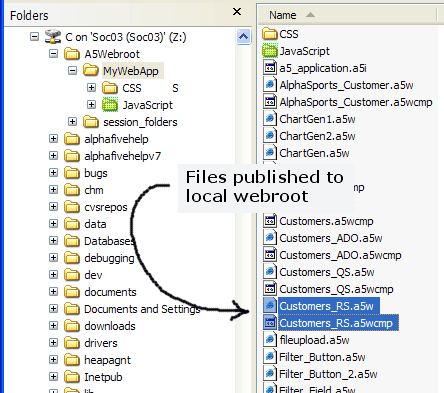
Task: Expand the drivers folder node
Action: 53,342
